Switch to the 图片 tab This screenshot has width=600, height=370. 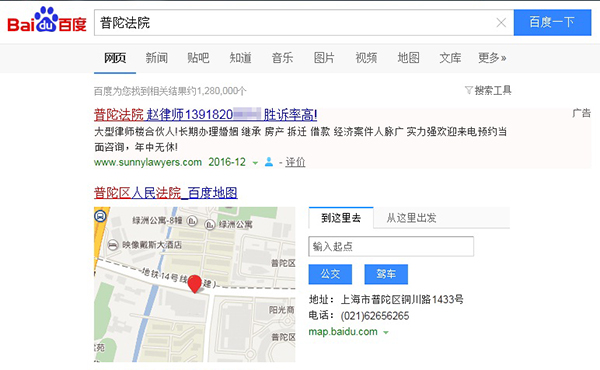pyautogui.click(x=324, y=58)
